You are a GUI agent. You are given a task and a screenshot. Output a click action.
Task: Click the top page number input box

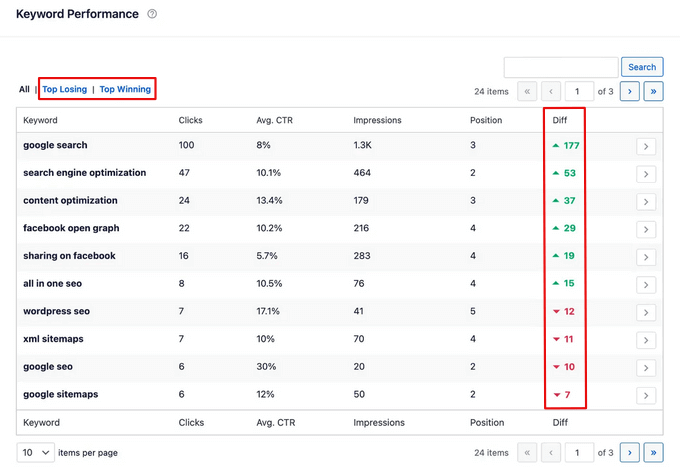coord(577,91)
